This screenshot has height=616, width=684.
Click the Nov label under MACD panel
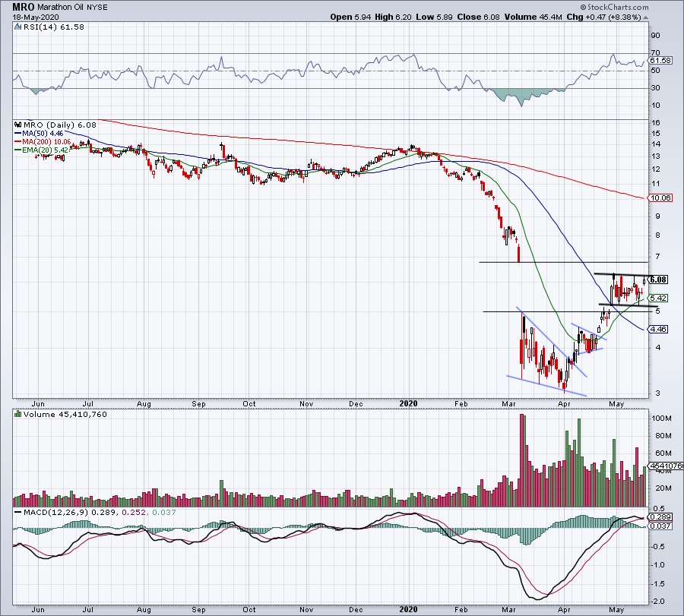coord(307,609)
